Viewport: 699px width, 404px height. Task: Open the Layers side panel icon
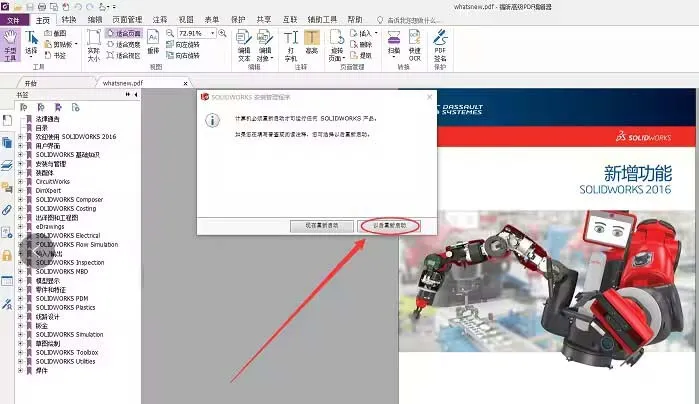tap(7, 166)
